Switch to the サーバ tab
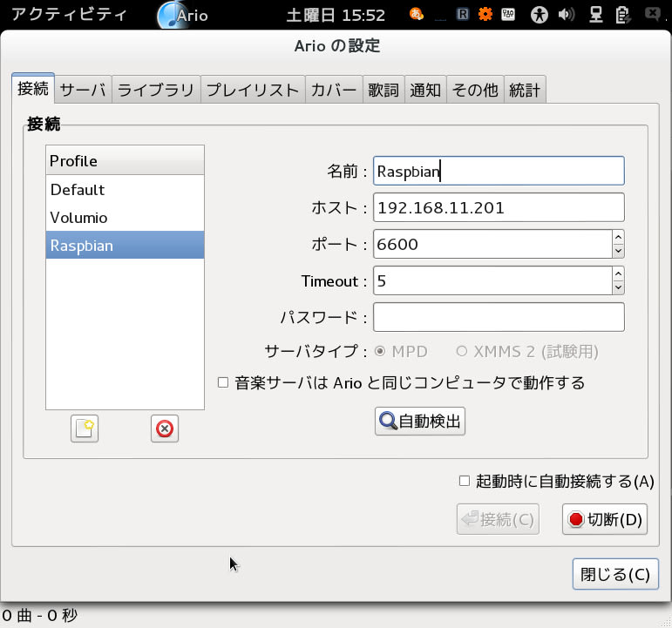Screen dimensions: 672x628 click(x=83, y=90)
